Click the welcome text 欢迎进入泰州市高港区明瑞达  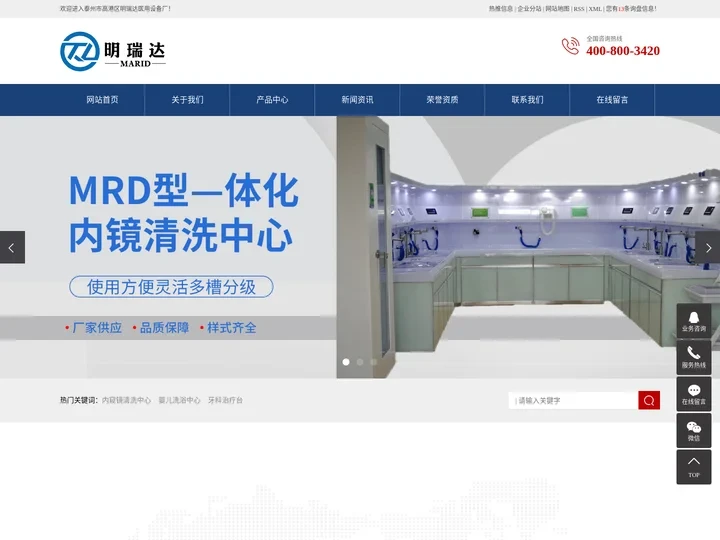[x=115, y=9]
